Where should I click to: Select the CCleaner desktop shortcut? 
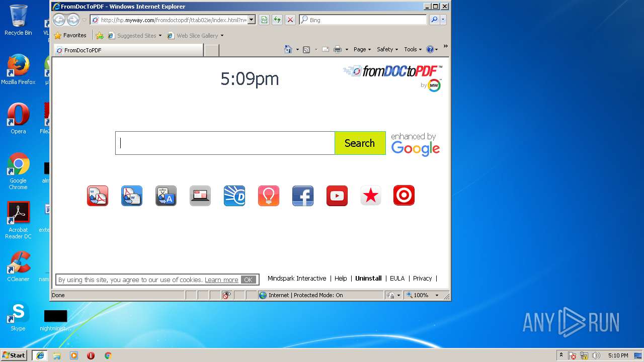pyautogui.click(x=18, y=266)
